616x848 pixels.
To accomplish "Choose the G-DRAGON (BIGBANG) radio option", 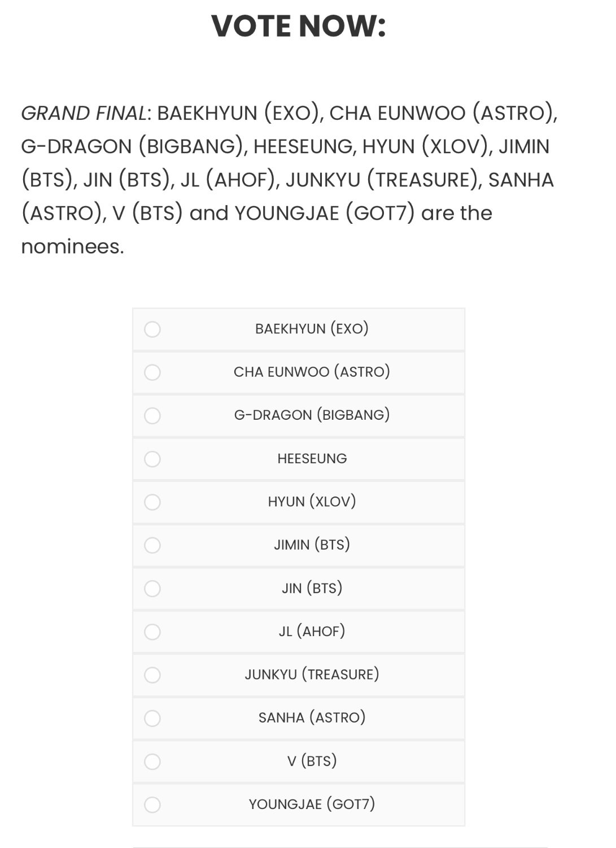I will pos(152,416).
